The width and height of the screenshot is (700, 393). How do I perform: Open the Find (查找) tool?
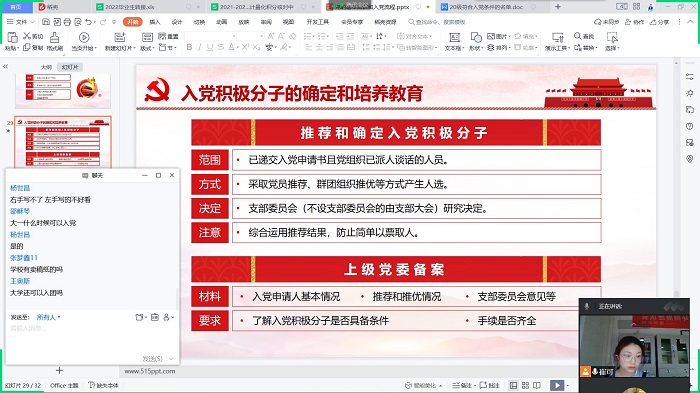[x=584, y=36]
